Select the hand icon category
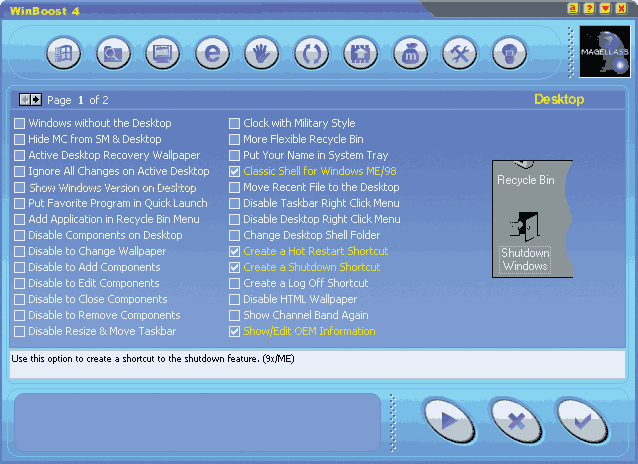This screenshot has width=638, height=464. 261,52
